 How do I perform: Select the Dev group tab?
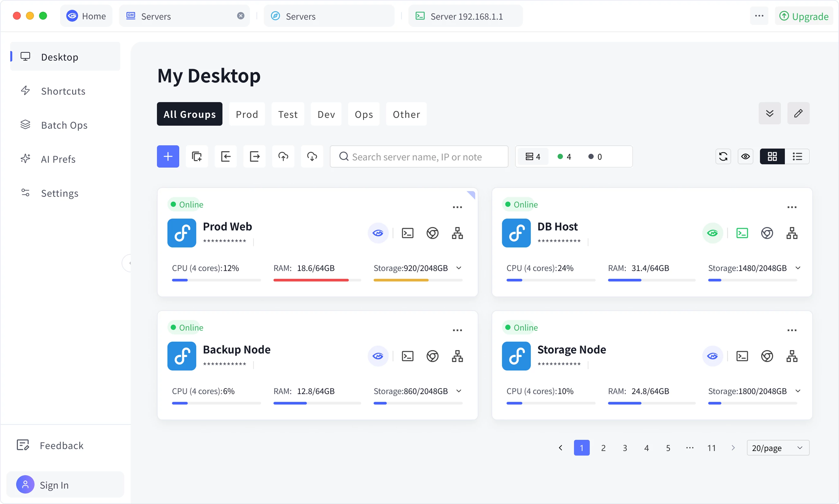coord(326,114)
